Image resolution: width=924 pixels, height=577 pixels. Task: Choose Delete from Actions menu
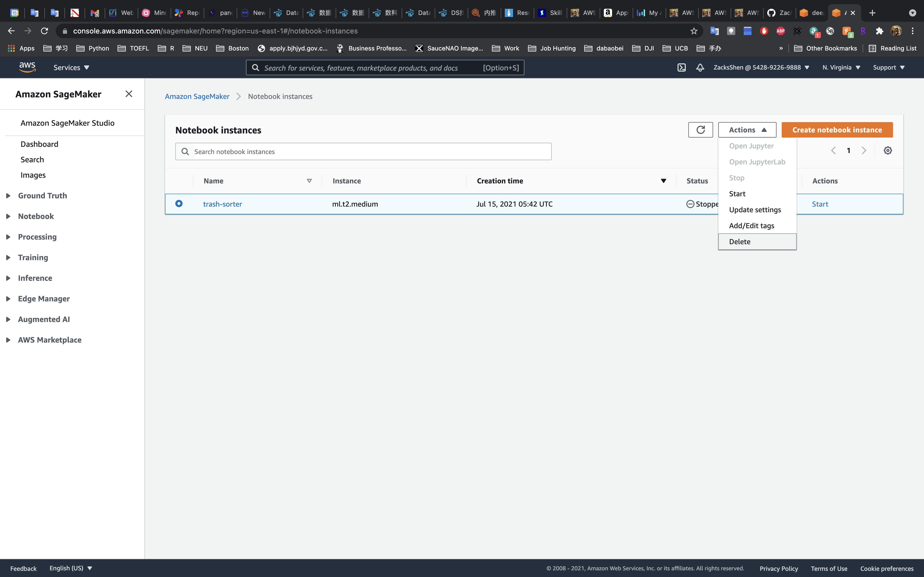[x=740, y=242]
